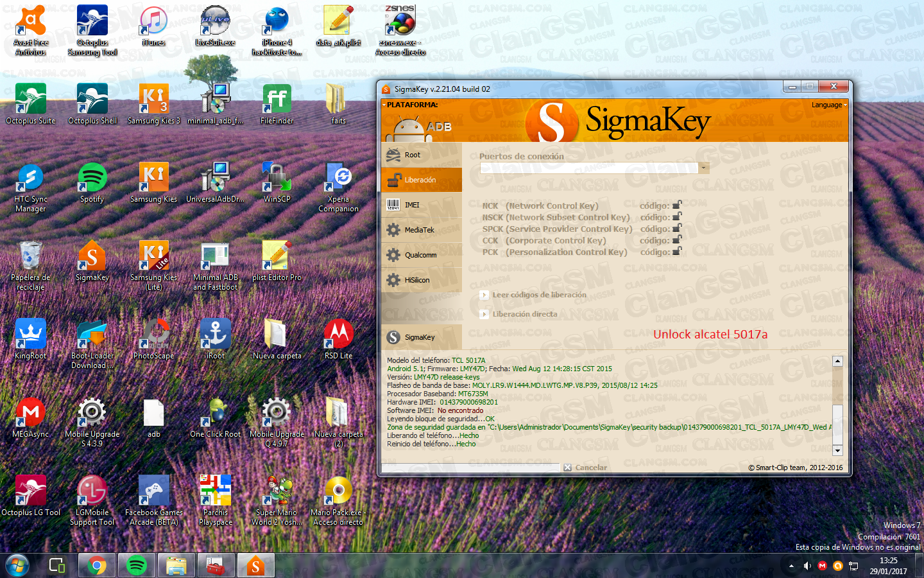Select Octoplus Samsung Tool desktop icon

pyautogui.click(x=92, y=30)
